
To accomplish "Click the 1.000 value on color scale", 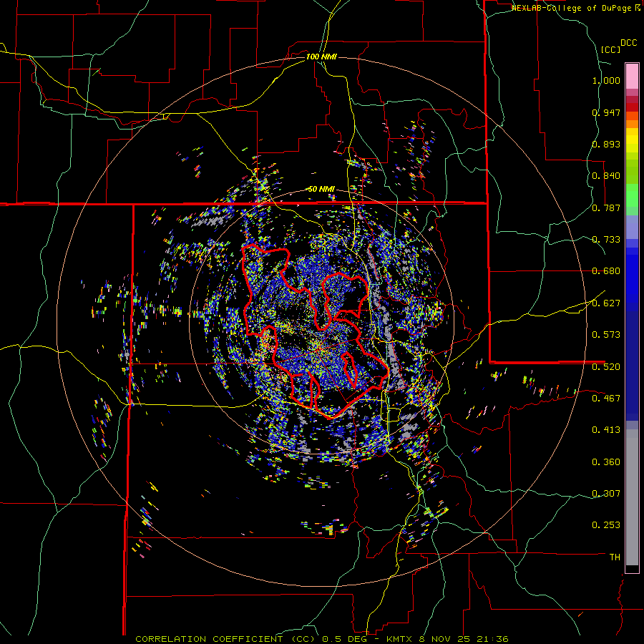I will [x=606, y=80].
